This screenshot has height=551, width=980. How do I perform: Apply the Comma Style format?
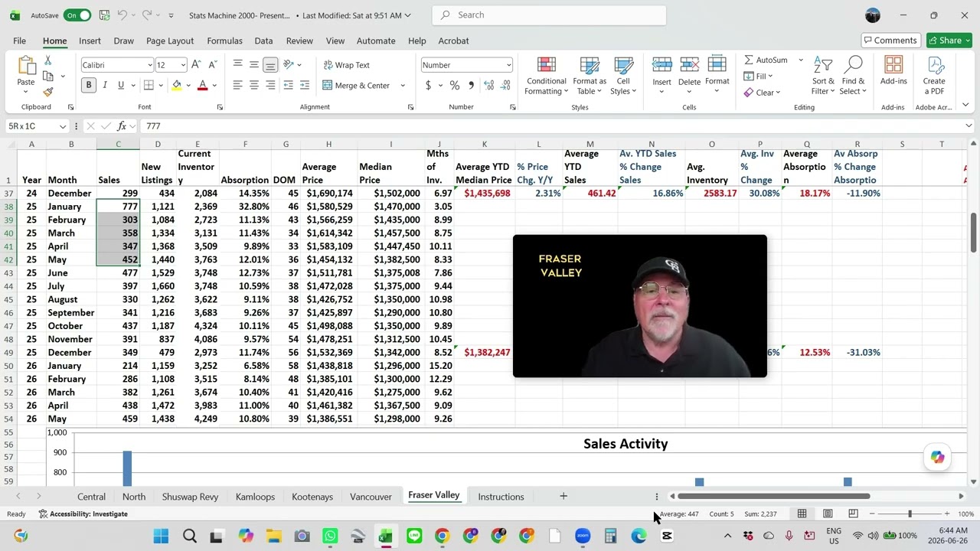[471, 86]
